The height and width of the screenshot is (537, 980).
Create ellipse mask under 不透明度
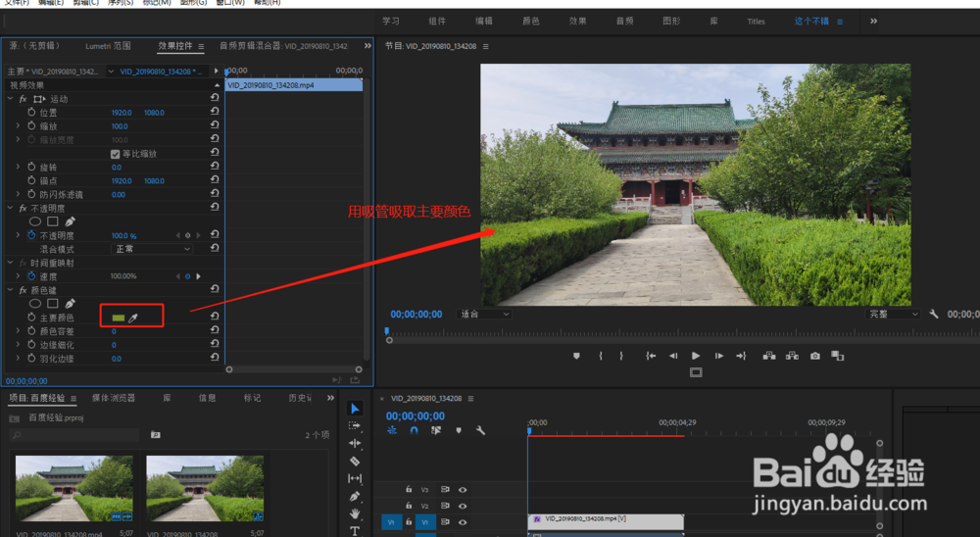click(35, 221)
